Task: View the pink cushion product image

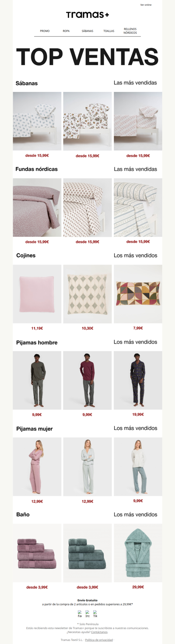Action: [37, 294]
